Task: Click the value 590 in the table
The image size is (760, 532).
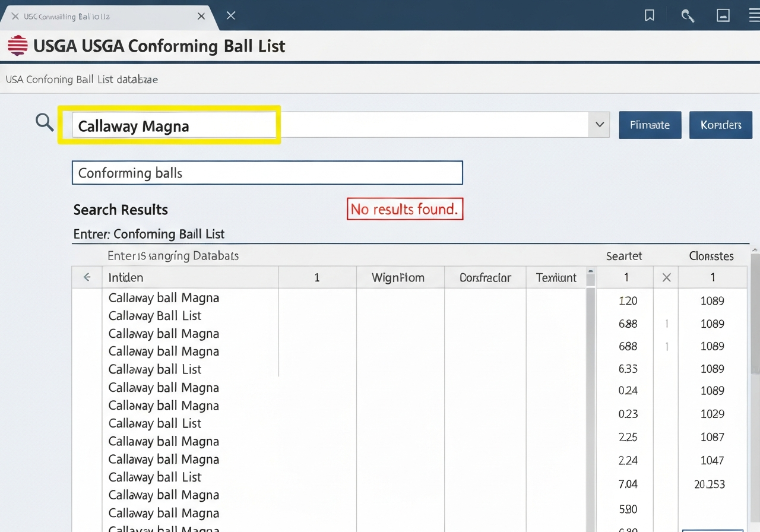Action: click(628, 509)
